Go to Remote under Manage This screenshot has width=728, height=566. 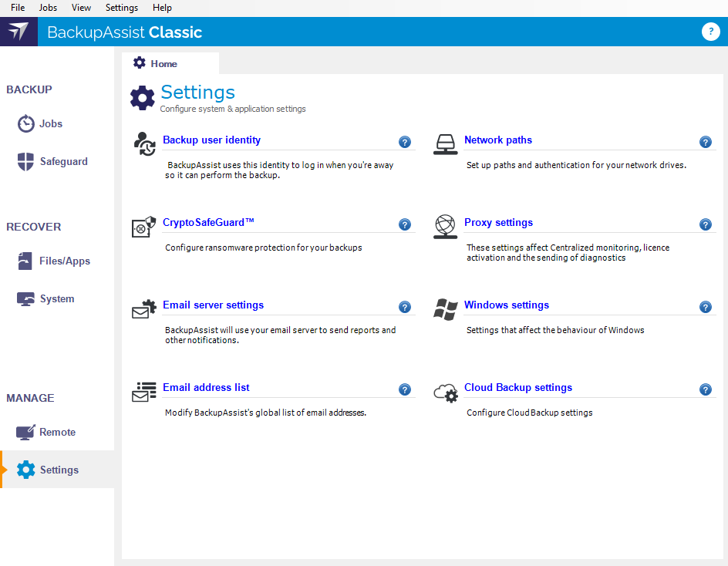57,433
